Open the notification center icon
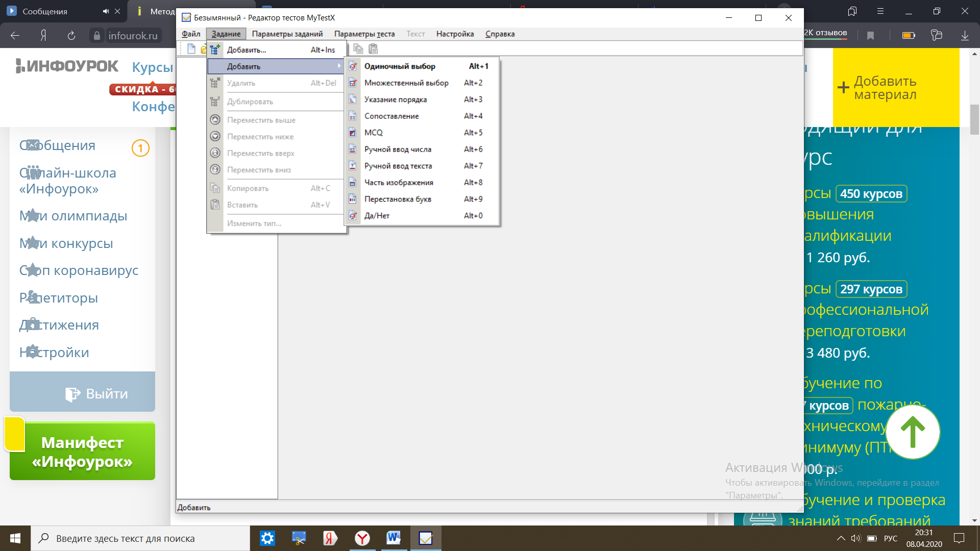The image size is (980, 551). tap(959, 538)
